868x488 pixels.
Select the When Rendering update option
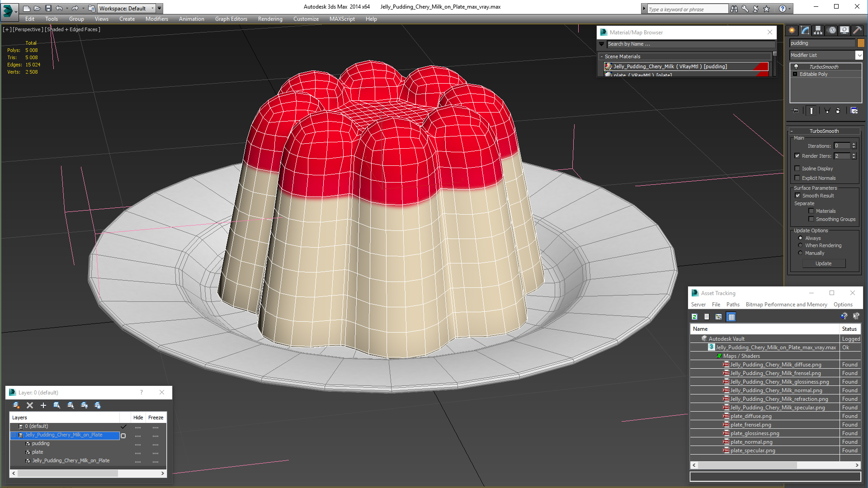pos(801,245)
